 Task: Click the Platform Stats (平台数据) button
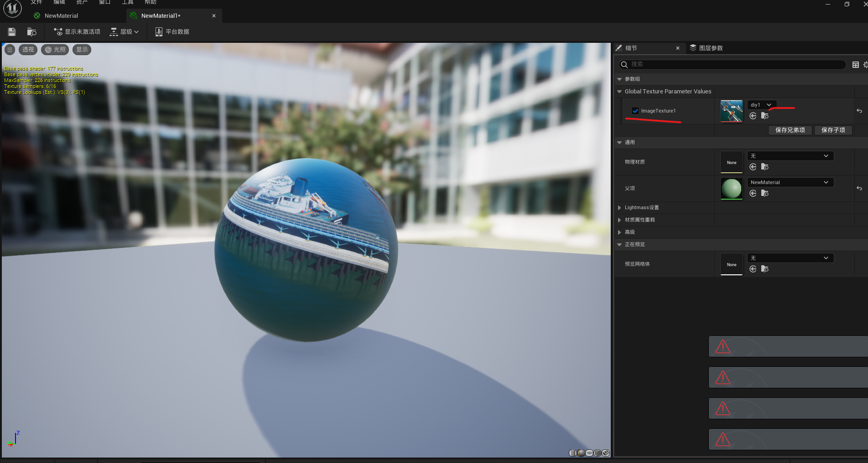click(x=172, y=32)
